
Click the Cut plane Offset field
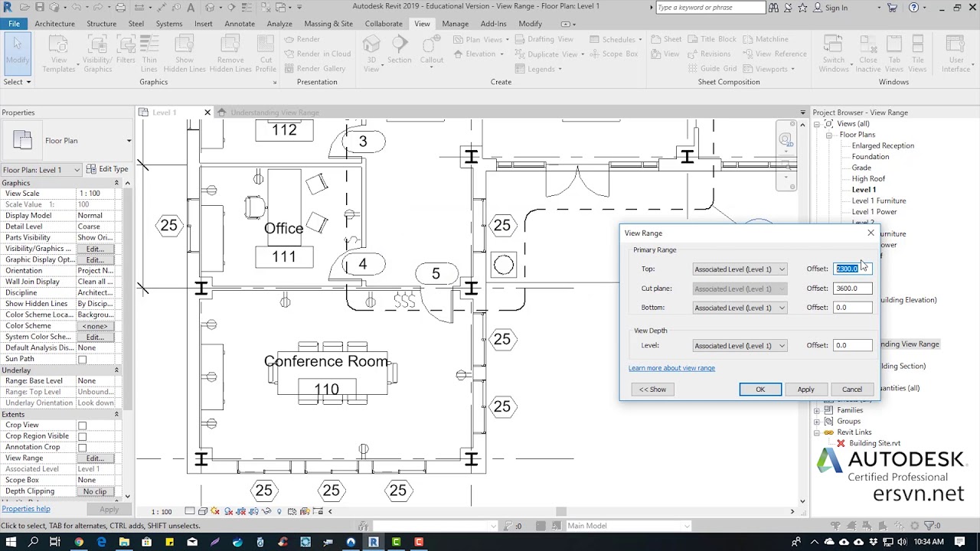click(x=852, y=289)
